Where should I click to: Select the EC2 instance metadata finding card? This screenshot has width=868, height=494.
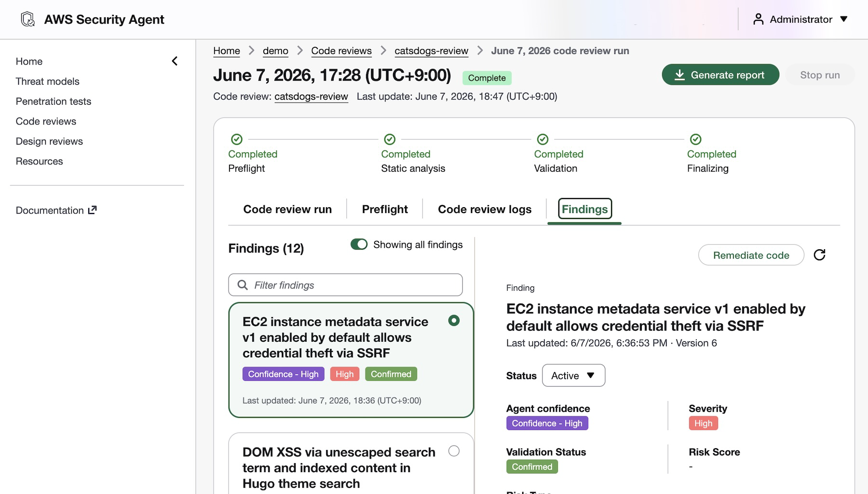coord(351,360)
